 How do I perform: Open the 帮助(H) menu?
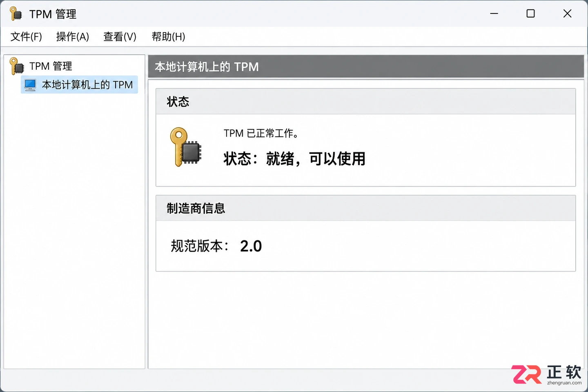(x=168, y=37)
